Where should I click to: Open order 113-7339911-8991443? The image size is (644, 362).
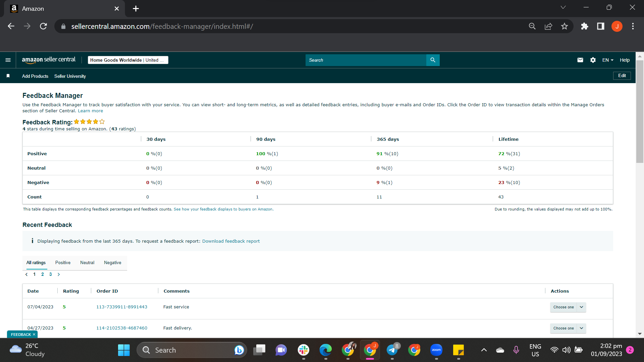122,307
